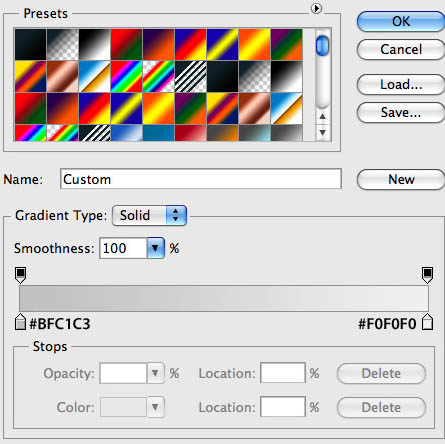Select the #F0F0F0 color stop
The height and width of the screenshot is (444, 445).
[427, 322]
